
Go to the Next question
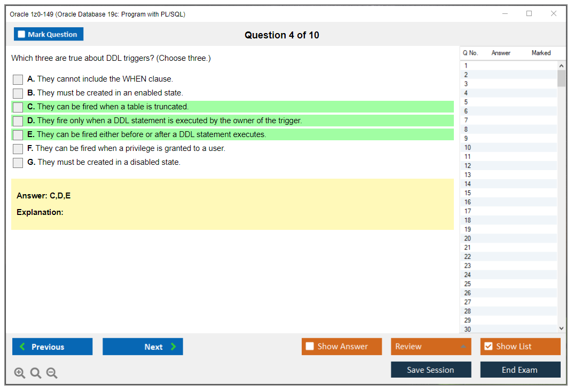(143, 347)
